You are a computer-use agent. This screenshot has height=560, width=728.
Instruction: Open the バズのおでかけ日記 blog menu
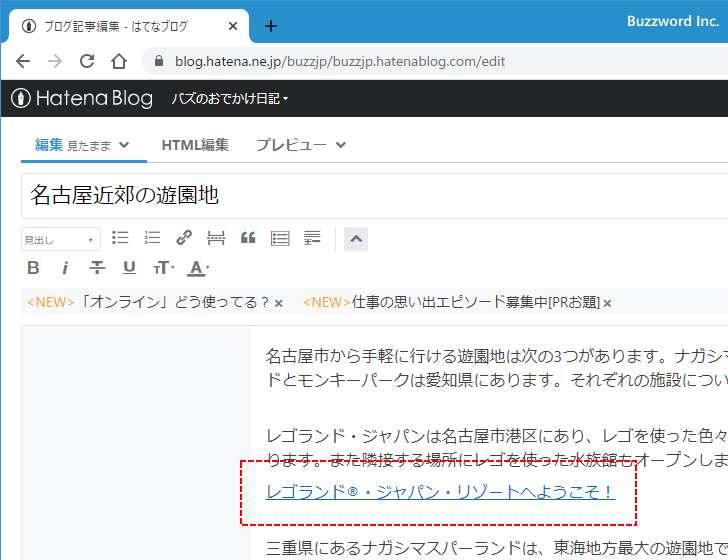230,98
